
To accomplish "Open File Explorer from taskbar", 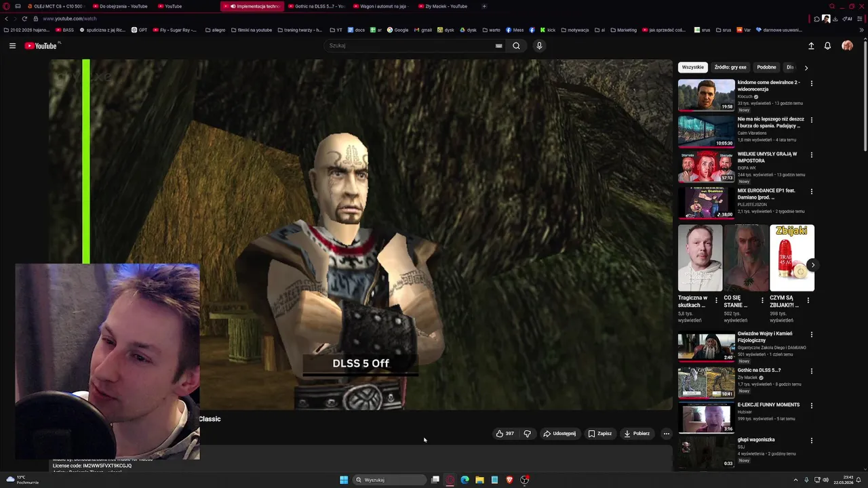I will (479, 480).
